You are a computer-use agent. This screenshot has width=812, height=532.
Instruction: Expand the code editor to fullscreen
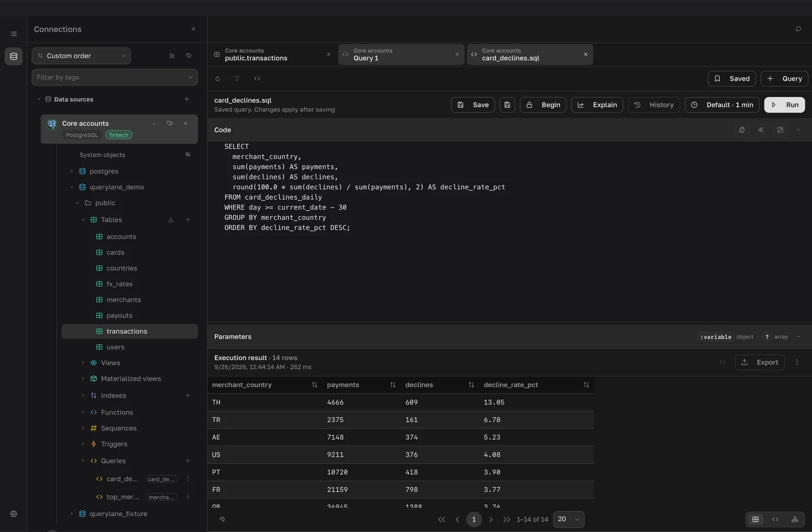[781, 130]
